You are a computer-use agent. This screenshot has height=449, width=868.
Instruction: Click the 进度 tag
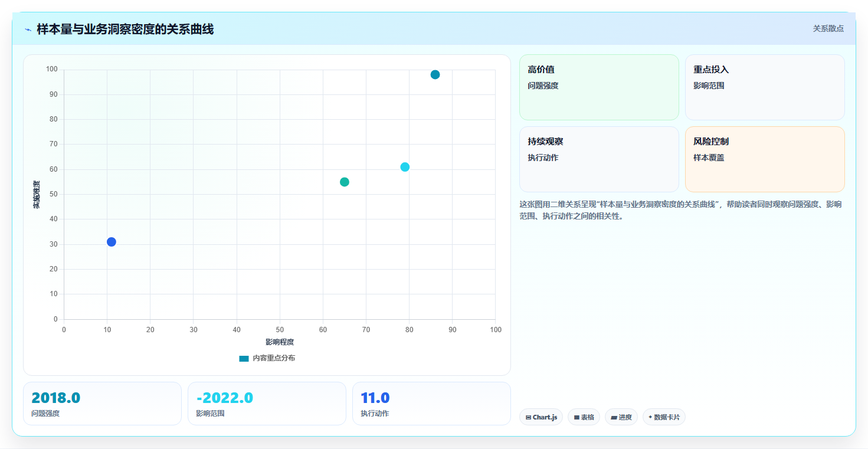click(x=621, y=417)
